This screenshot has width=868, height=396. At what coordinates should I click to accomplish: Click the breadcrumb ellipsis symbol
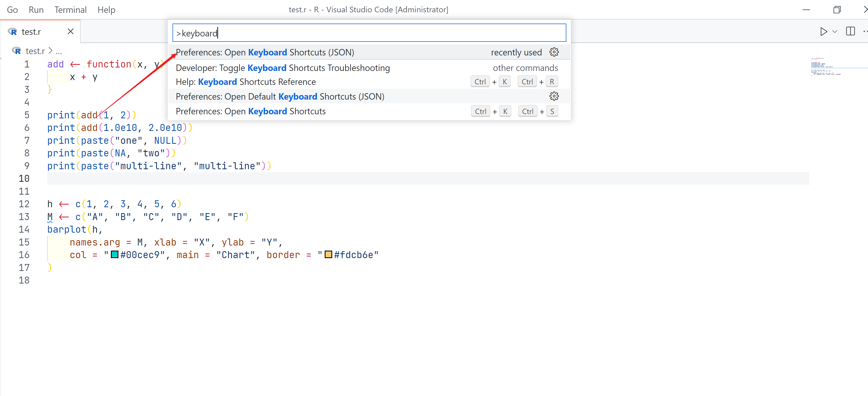coord(59,51)
